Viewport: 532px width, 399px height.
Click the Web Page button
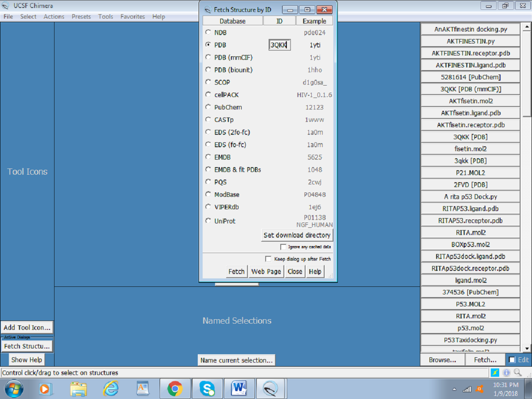[266, 271]
